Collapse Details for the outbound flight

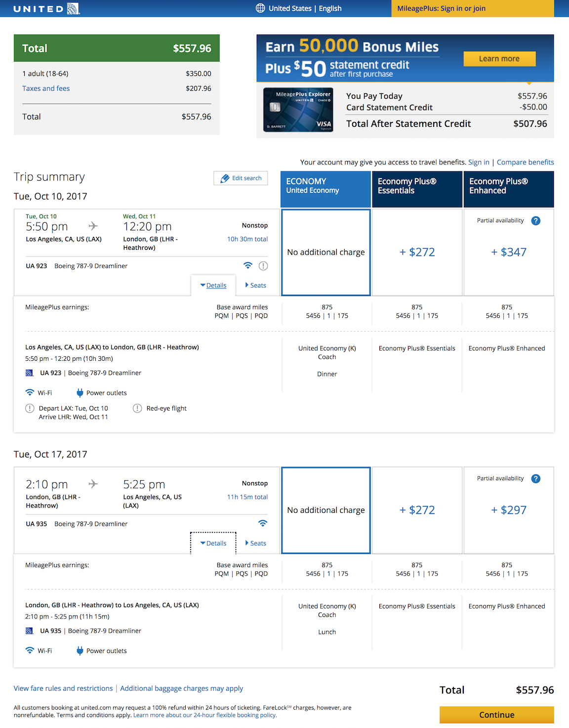click(213, 285)
